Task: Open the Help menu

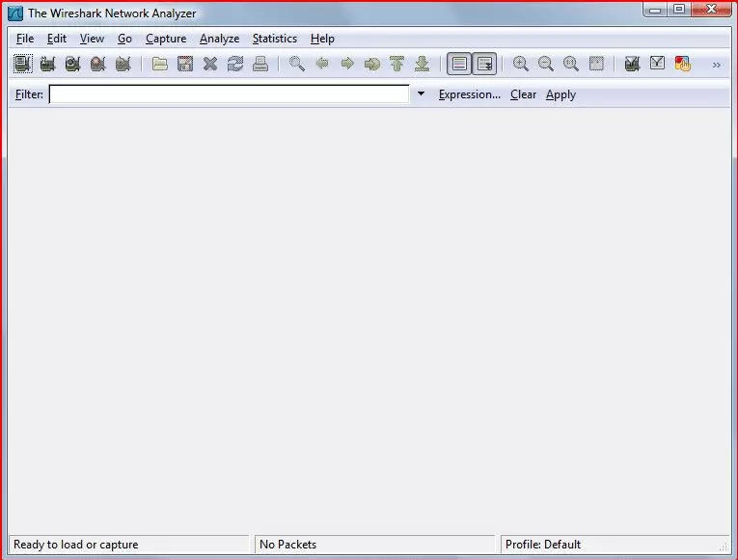Action: tap(322, 39)
